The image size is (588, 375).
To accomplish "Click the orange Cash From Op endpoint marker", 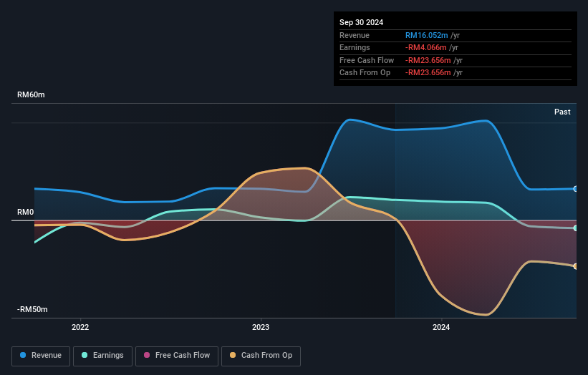I will click(576, 266).
